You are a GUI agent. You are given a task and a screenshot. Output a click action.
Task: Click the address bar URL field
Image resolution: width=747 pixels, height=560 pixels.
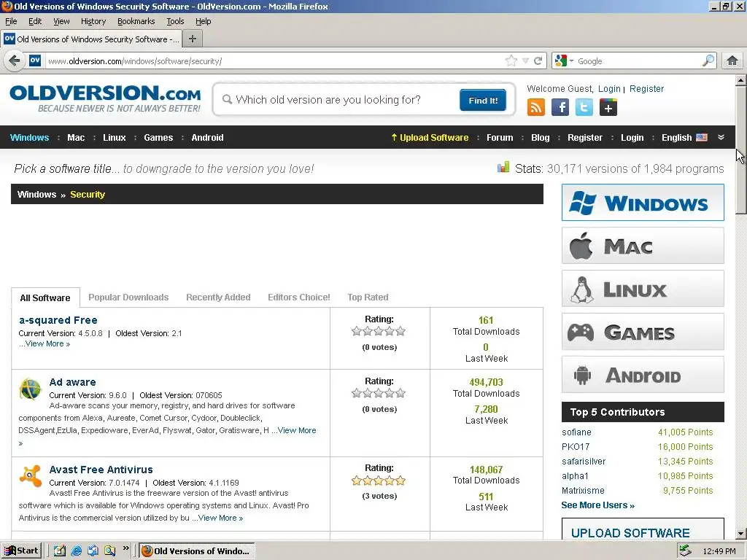(x=274, y=61)
